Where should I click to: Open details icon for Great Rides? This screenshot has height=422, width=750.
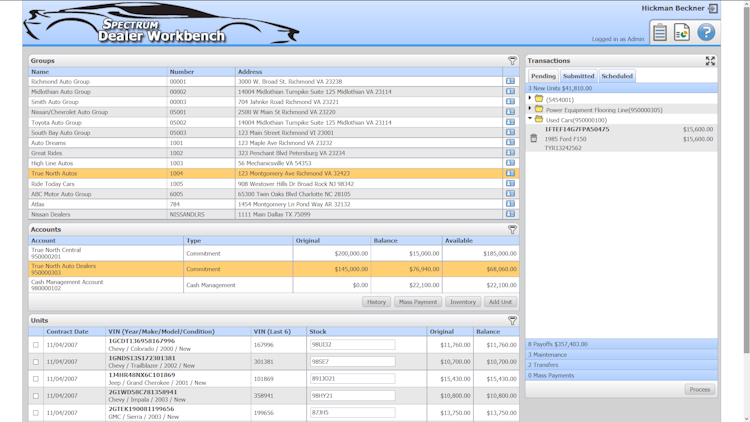click(510, 153)
